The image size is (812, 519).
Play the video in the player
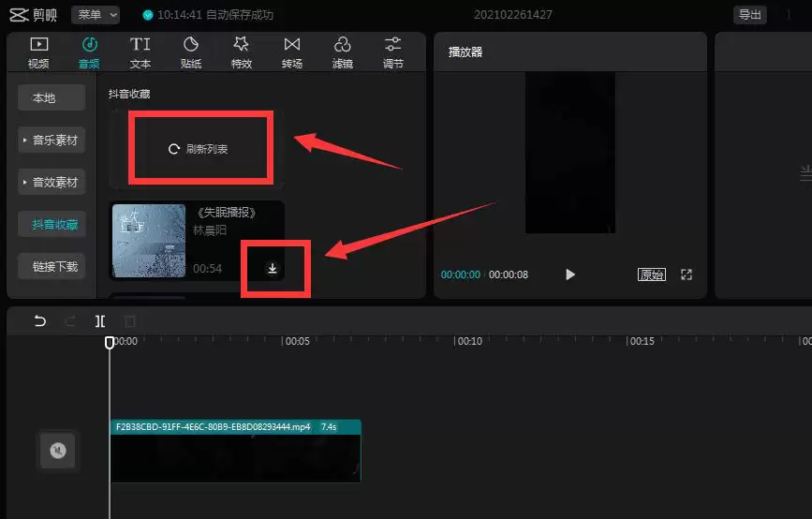[x=570, y=274]
